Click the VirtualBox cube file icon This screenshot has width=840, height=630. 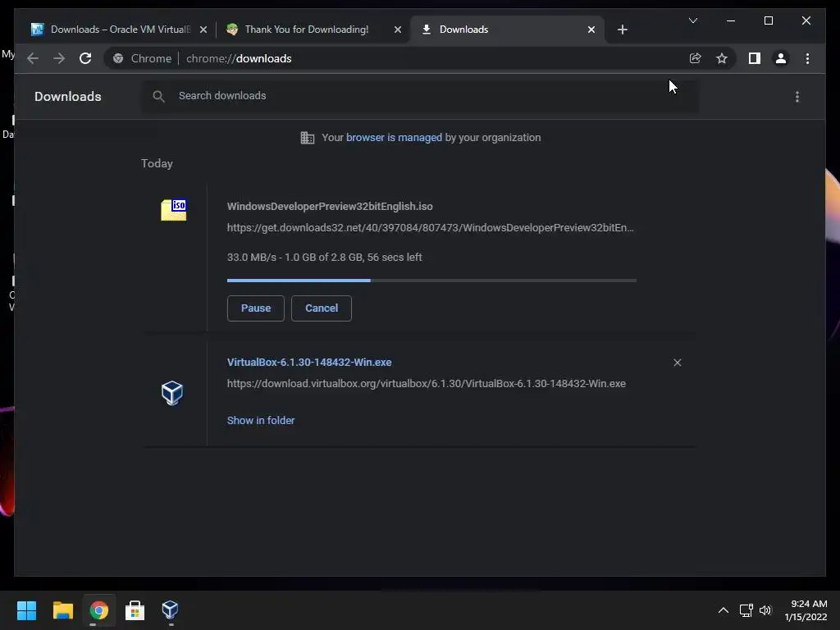point(172,393)
